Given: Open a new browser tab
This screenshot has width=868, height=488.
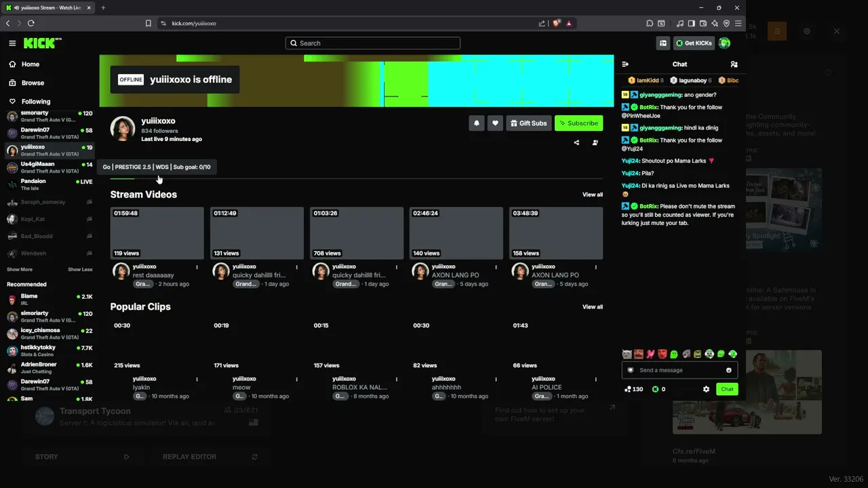Looking at the screenshot, I should point(103,7).
